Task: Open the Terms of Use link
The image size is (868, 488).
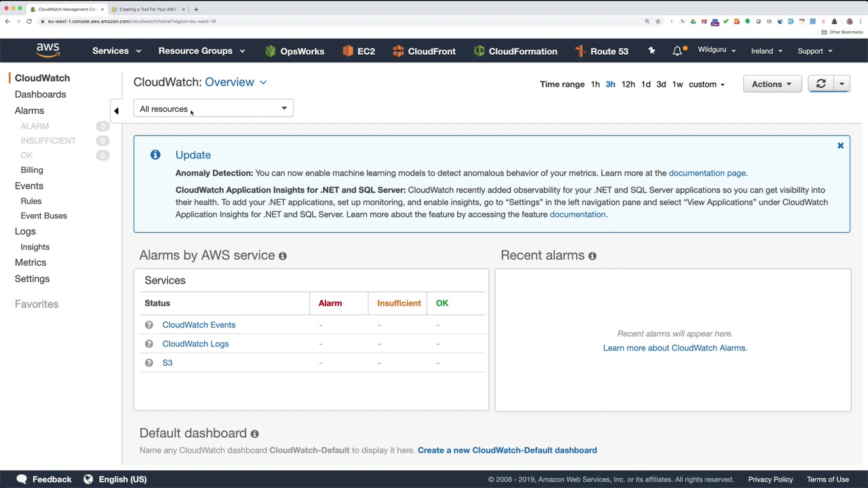Action: tap(828, 479)
